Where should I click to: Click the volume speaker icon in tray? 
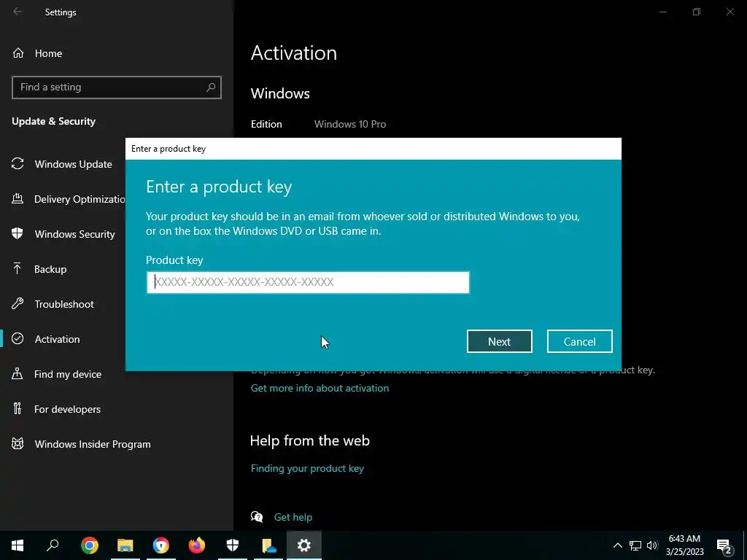[652, 545]
